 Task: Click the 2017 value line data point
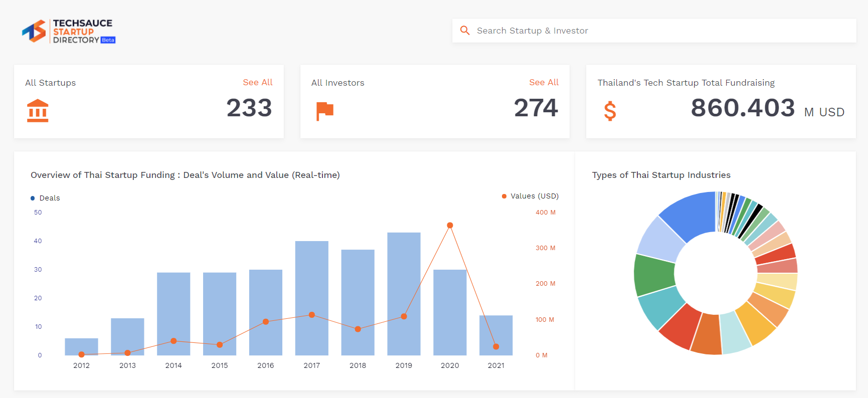pyautogui.click(x=312, y=315)
